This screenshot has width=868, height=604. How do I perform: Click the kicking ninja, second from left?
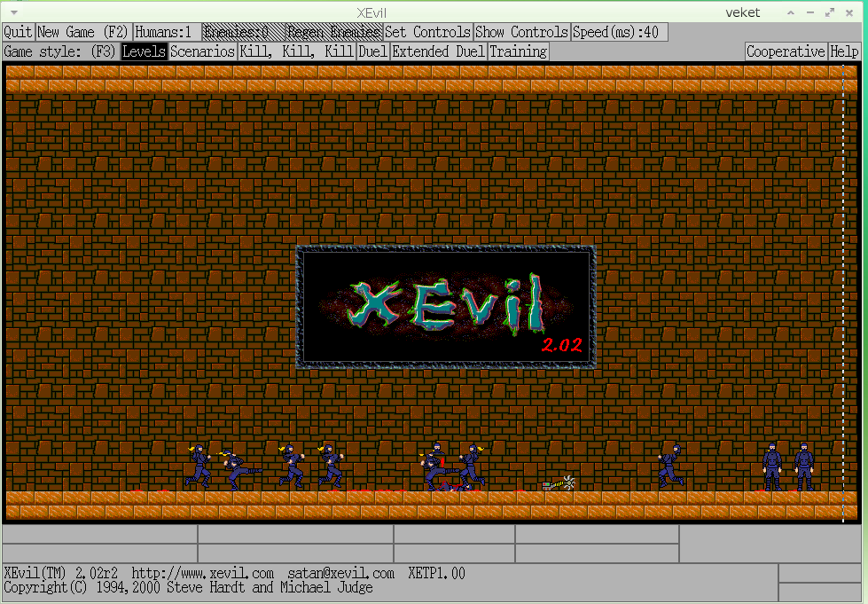(240, 471)
